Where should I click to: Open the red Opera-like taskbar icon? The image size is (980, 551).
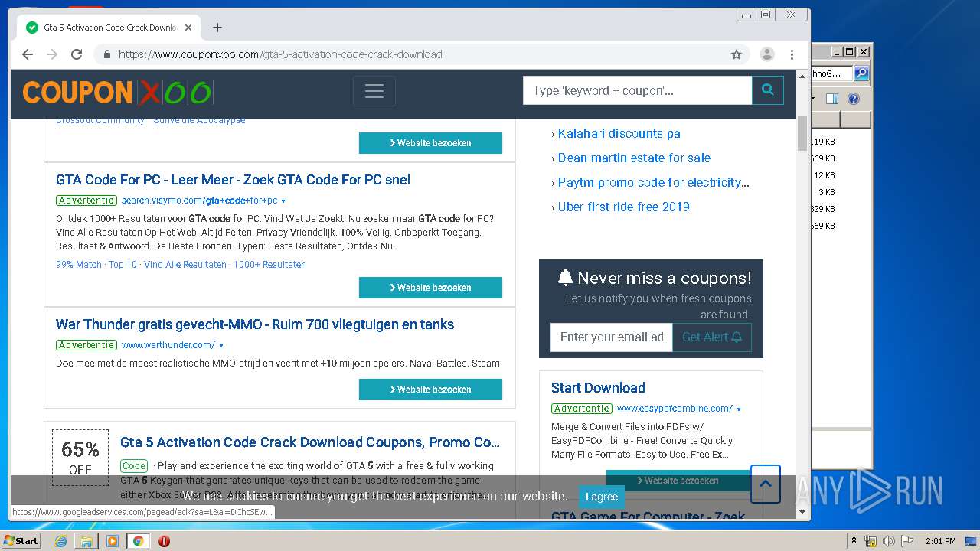click(164, 541)
